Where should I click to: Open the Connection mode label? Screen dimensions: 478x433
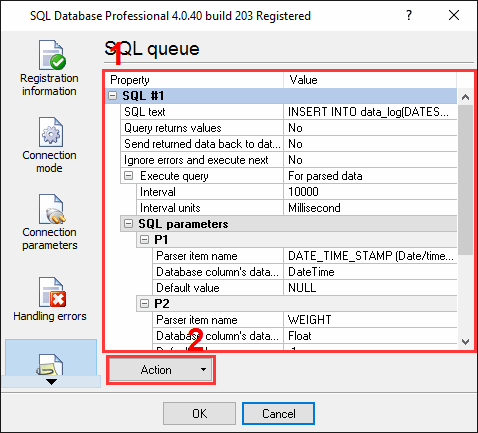49,162
